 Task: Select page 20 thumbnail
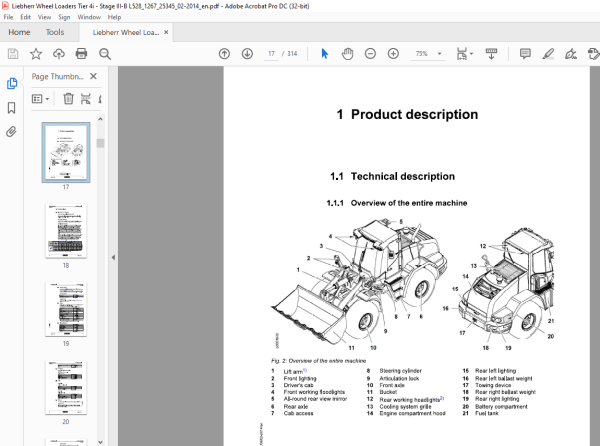pyautogui.click(x=66, y=387)
